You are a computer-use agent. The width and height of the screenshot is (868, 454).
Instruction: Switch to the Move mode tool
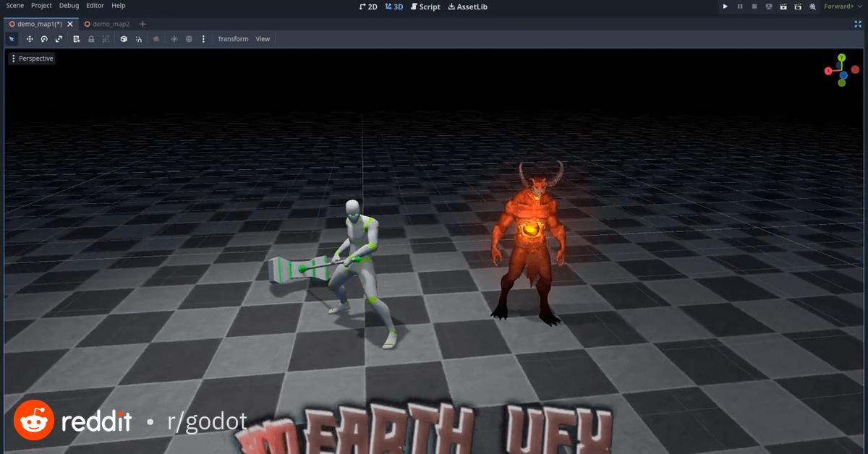(30, 39)
